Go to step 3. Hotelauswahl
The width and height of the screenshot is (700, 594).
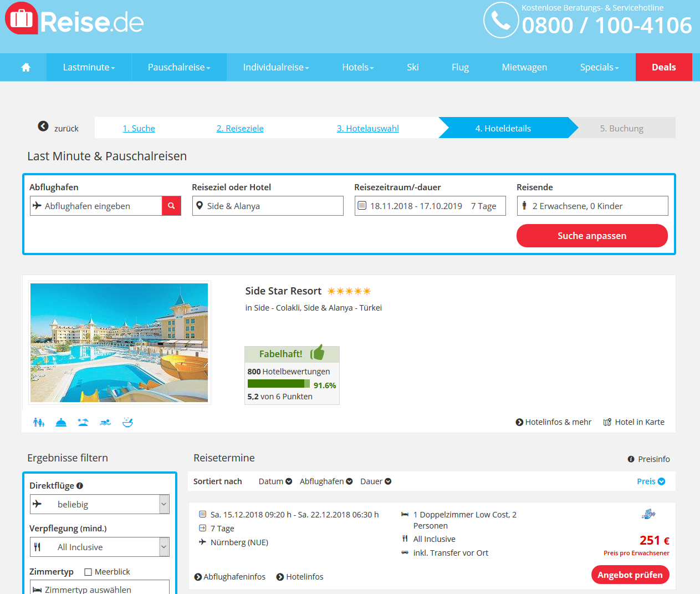tap(368, 128)
